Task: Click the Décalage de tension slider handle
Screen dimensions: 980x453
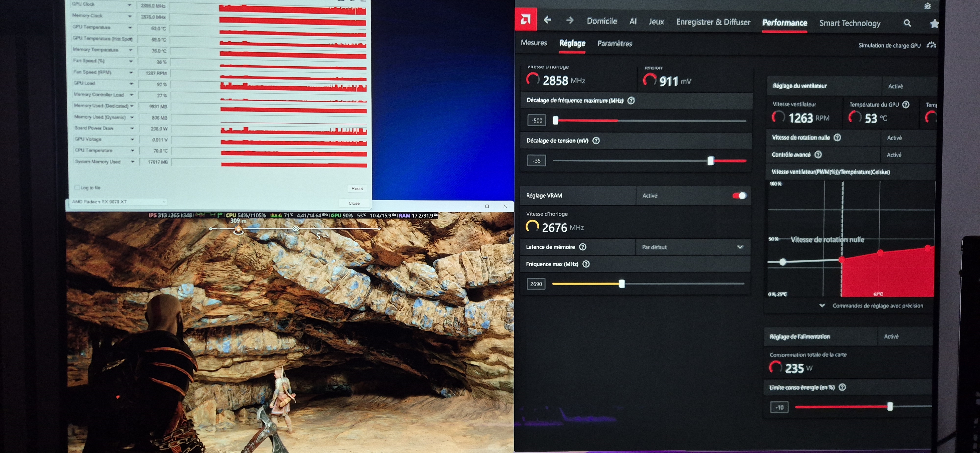Action: pos(710,161)
